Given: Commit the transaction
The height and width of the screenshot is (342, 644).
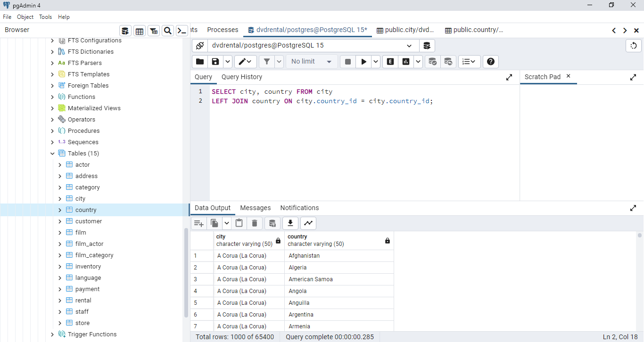Looking at the screenshot, I should pyautogui.click(x=432, y=62).
